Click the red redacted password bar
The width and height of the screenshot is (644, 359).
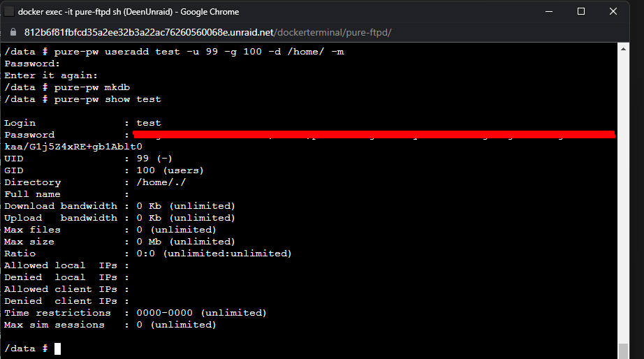(x=374, y=134)
